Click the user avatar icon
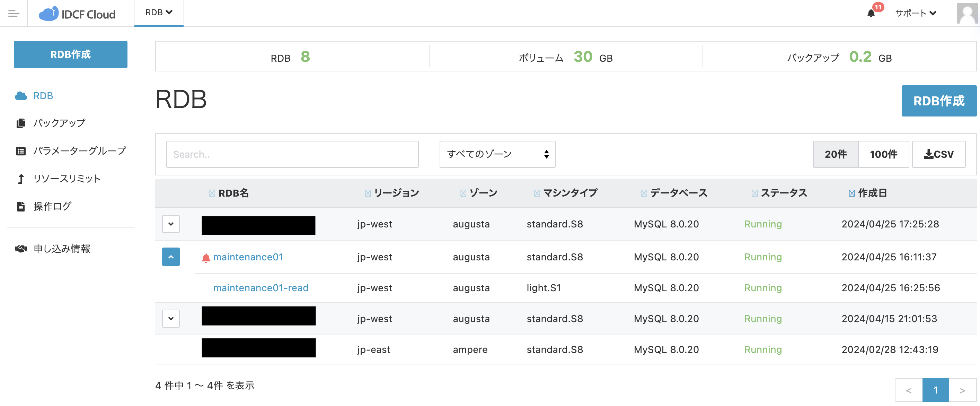Screen dimensions: 980x406 point(967,14)
